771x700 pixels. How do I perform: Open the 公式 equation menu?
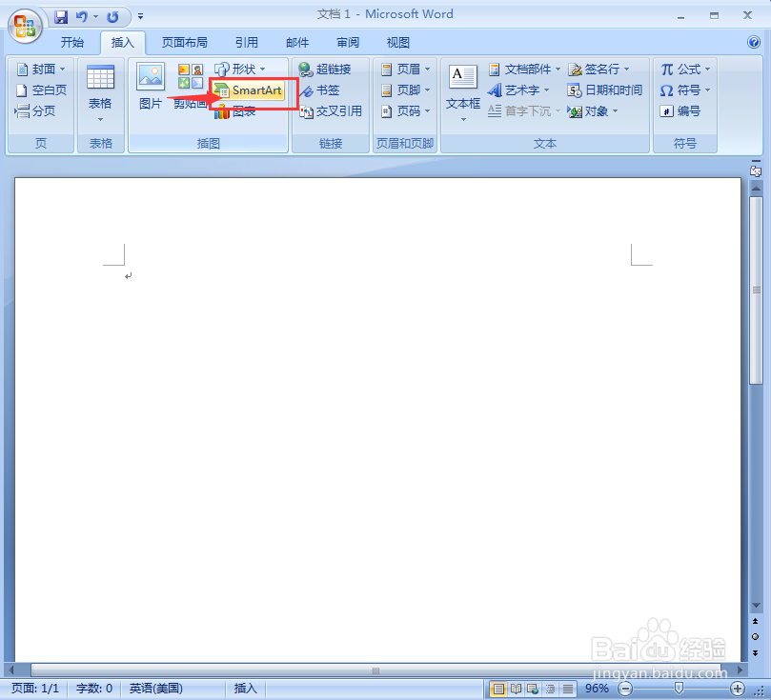coord(685,70)
